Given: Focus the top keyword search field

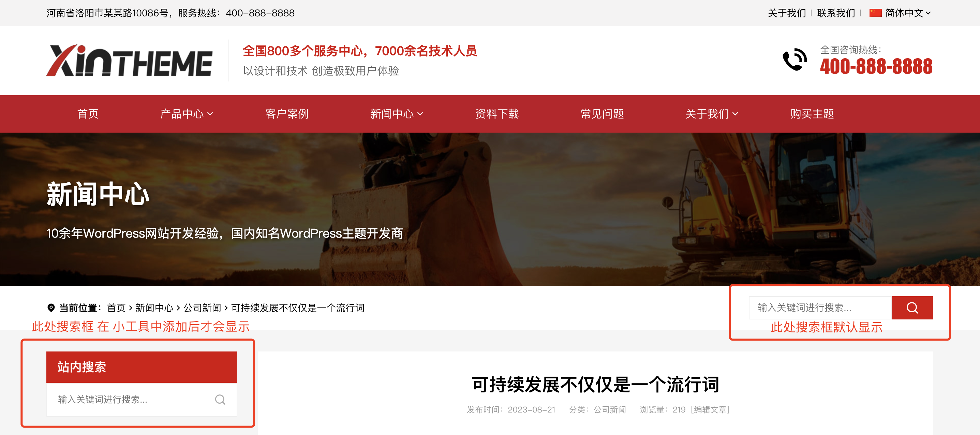Looking at the screenshot, I should click(x=820, y=307).
